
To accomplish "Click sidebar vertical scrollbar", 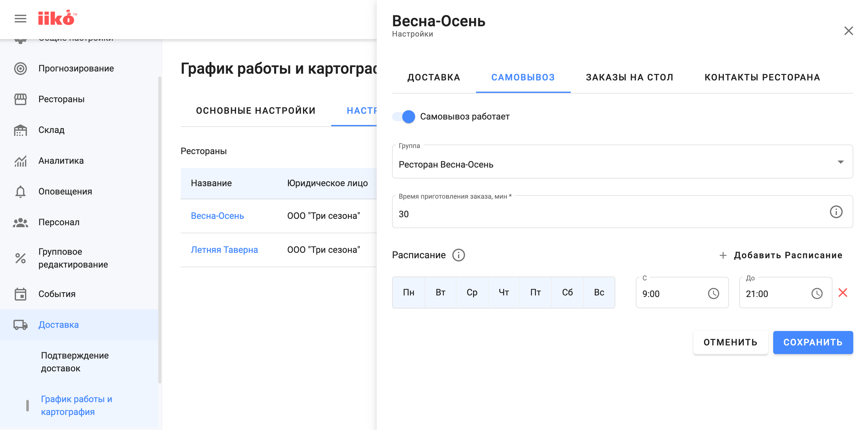I will pos(160,230).
